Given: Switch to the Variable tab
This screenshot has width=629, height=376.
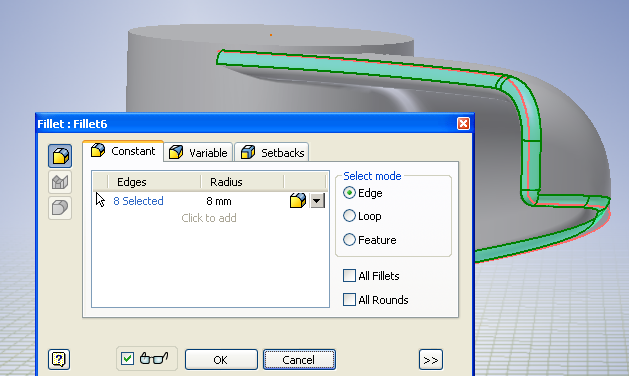Looking at the screenshot, I should click(198, 152).
